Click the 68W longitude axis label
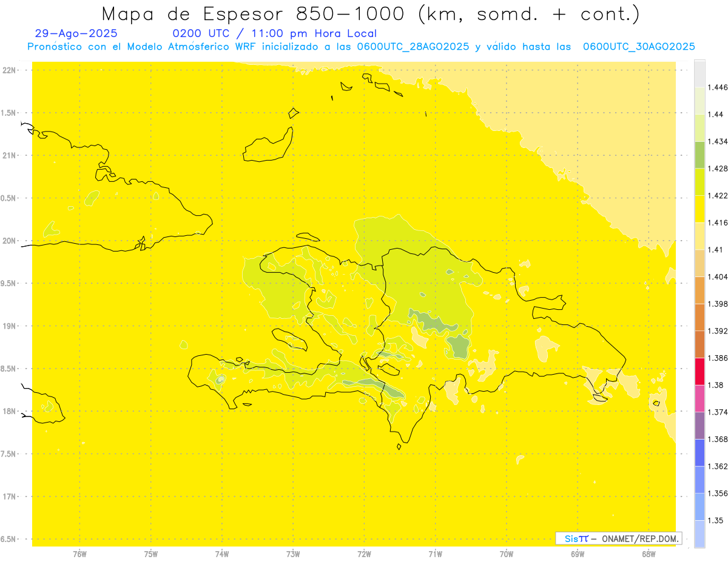The height and width of the screenshot is (562, 728). [649, 554]
